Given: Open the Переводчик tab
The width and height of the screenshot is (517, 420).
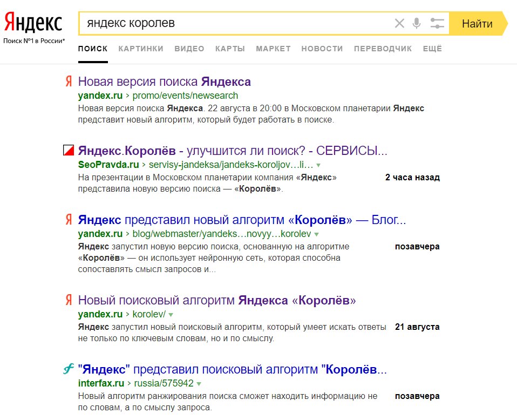Looking at the screenshot, I should pyautogui.click(x=383, y=49).
